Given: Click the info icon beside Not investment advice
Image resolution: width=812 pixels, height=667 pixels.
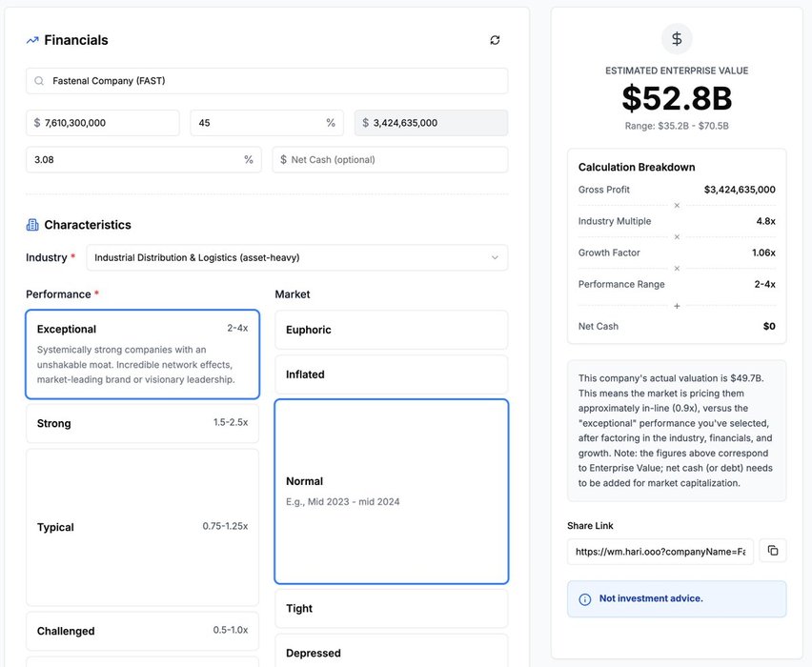Looking at the screenshot, I should tap(584, 599).
